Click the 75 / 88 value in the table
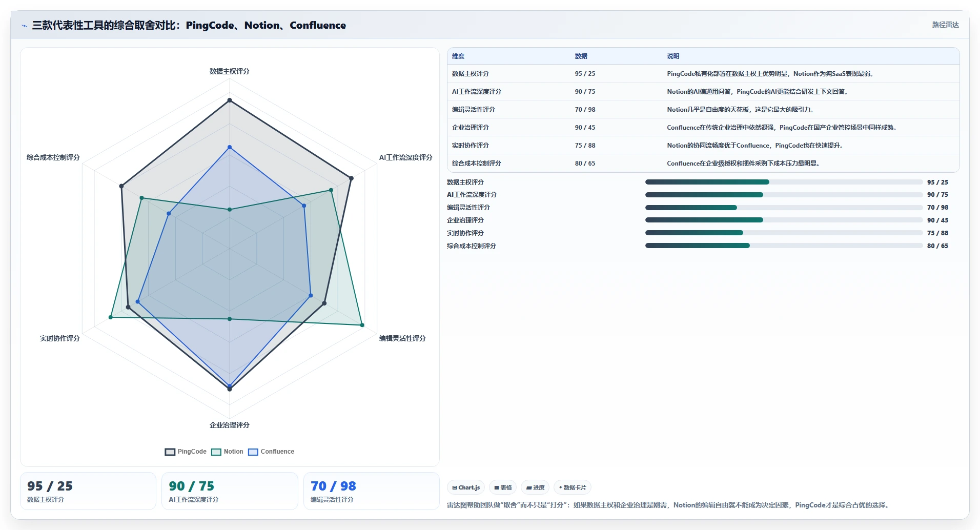Image resolution: width=980 pixels, height=530 pixels. (x=585, y=146)
